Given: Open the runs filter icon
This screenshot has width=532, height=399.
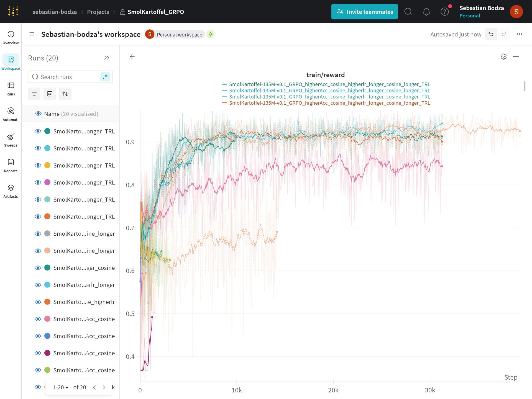Looking at the screenshot, I should click(34, 94).
